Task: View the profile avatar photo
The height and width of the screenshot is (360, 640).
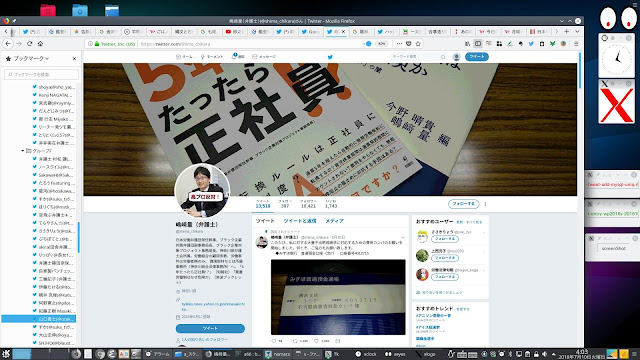Action: click(202, 190)
